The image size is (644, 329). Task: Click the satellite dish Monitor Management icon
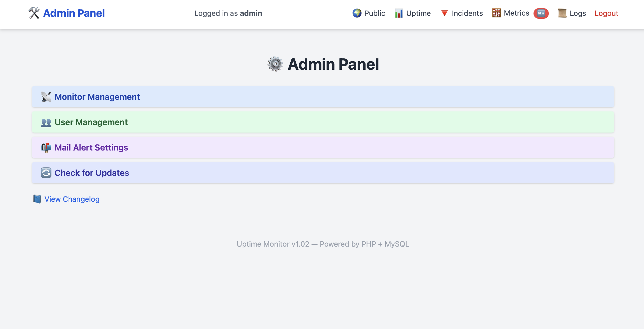46,97
